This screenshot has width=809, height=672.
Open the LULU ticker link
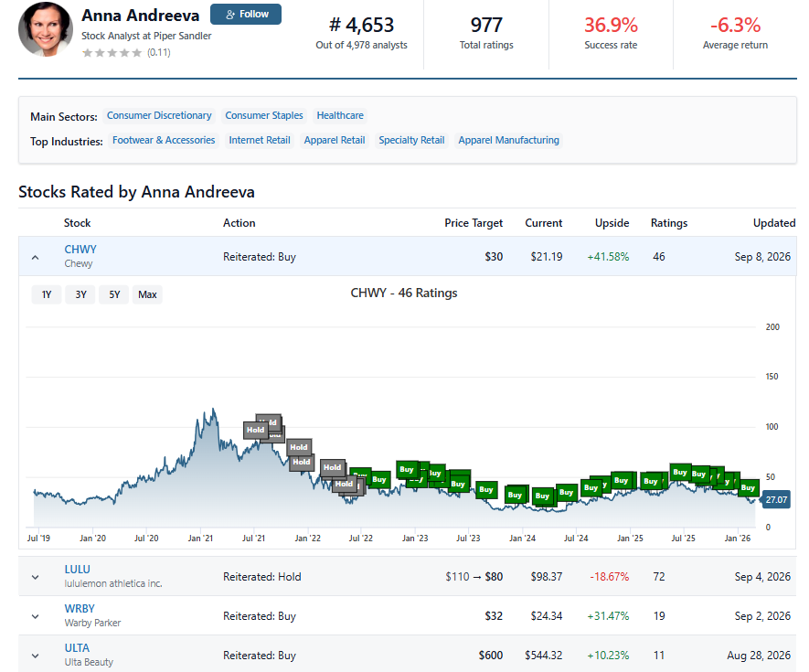click(x=78, y=570)
